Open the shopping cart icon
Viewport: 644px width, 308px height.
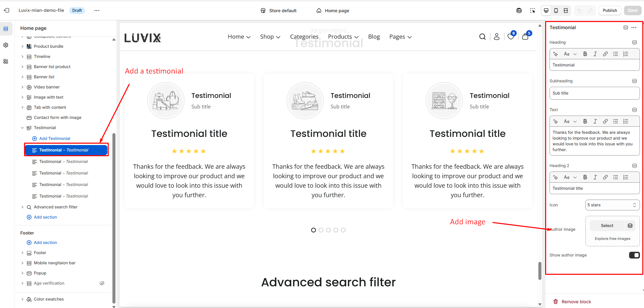click(x=525, y=37)
